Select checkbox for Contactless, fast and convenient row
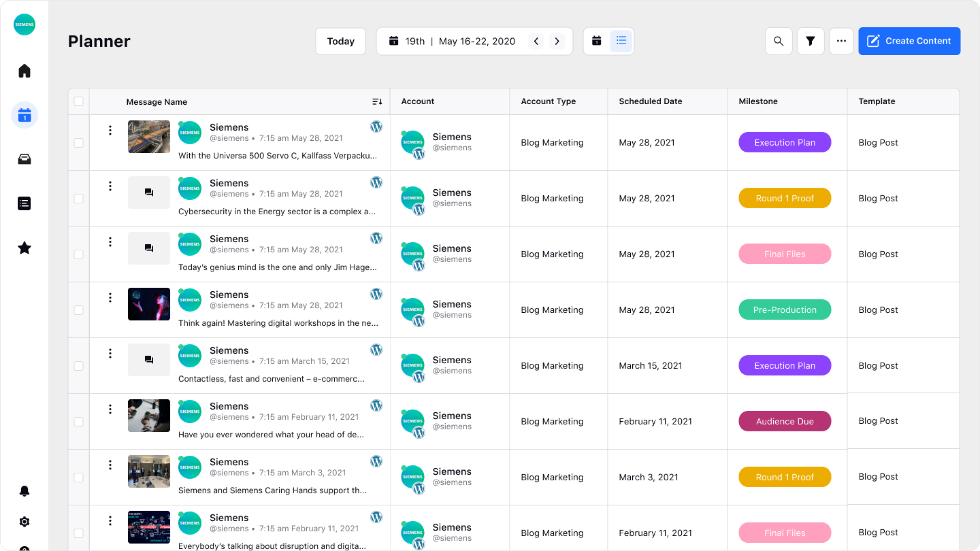This screenshot has width=980, height=551. coord(79,366)
